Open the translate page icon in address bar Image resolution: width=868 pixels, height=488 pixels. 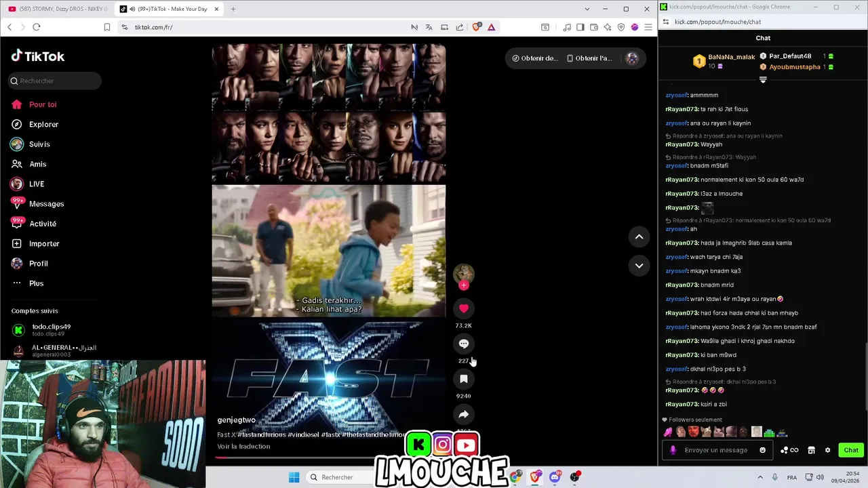(429, 27)
